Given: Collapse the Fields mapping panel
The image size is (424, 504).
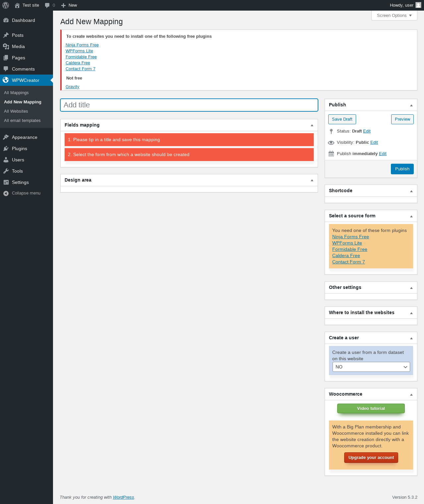Looking at the screenshot, I should 312,125.
